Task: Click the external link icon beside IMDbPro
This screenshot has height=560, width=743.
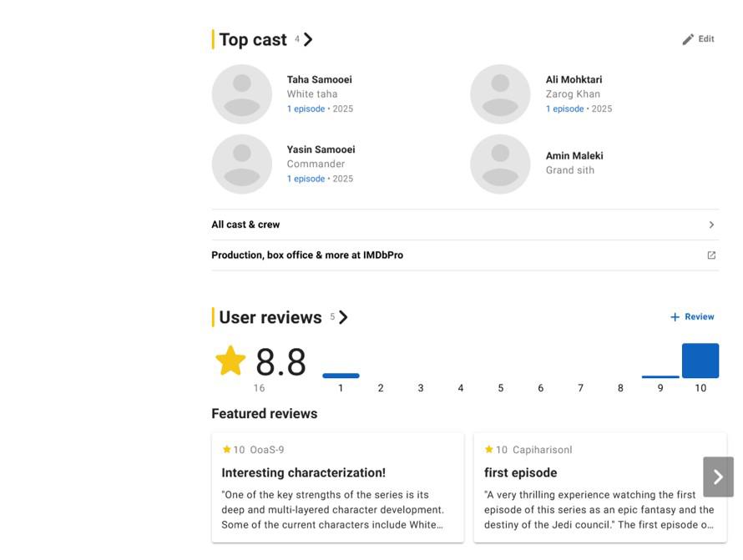Action: (x=711, y=255)
